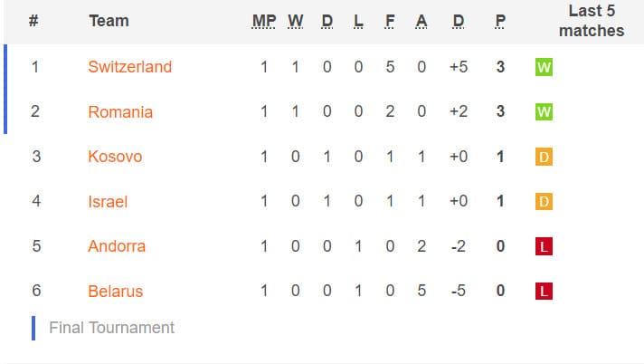The width and height of the screenshot is (644, 364).
Task: Click the A goals-against column header
Action: 421,21
